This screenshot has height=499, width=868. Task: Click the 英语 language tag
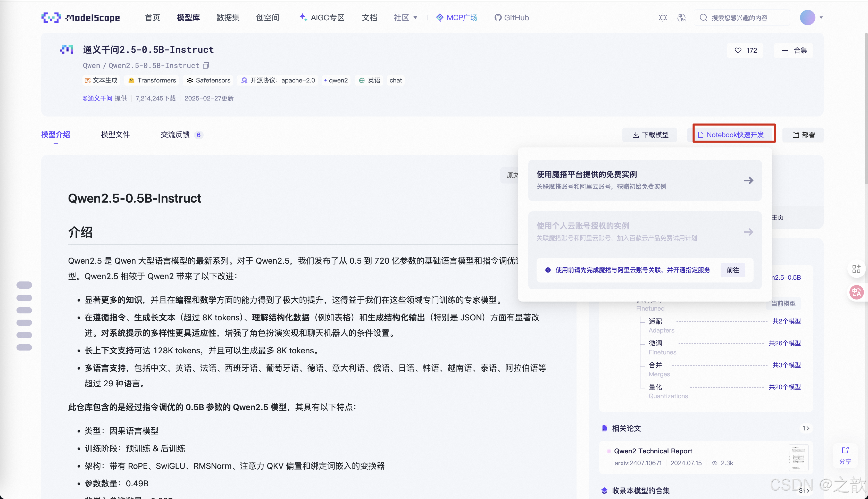[369, 80]
